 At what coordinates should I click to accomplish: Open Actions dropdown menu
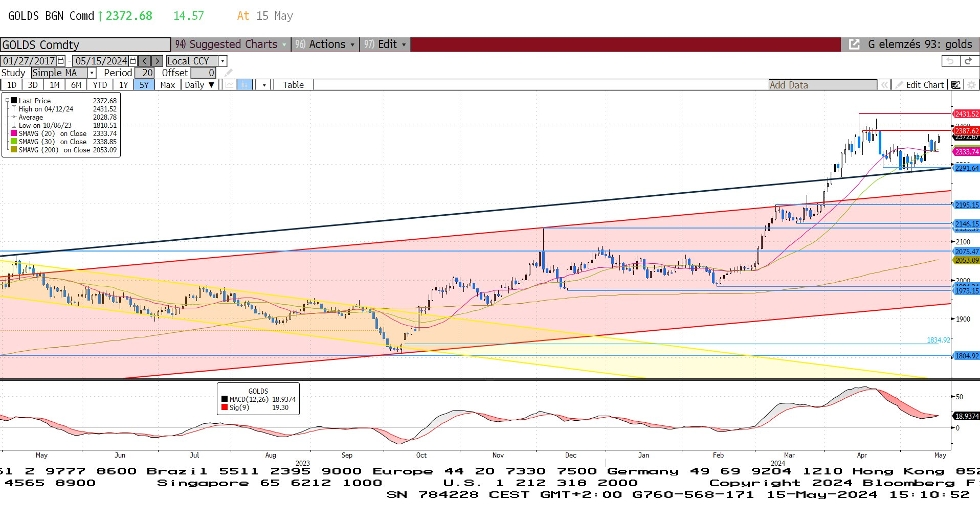[x=325, y=44]
